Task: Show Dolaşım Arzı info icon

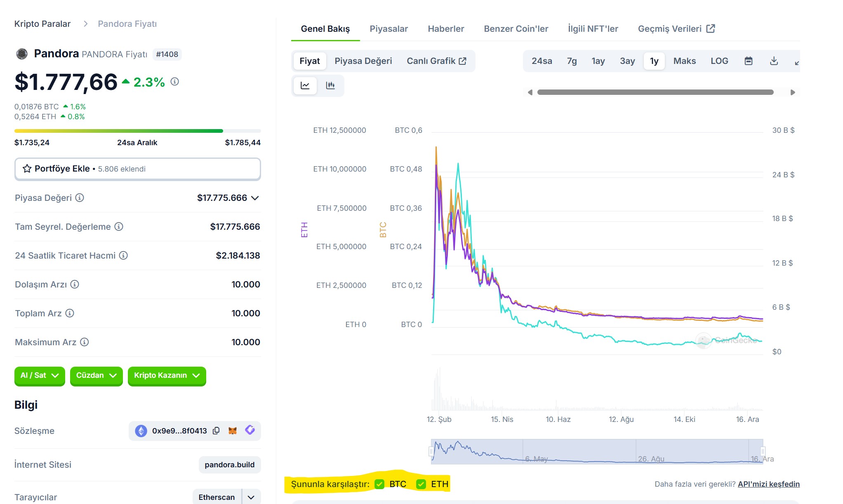Action: click(75, 284)
